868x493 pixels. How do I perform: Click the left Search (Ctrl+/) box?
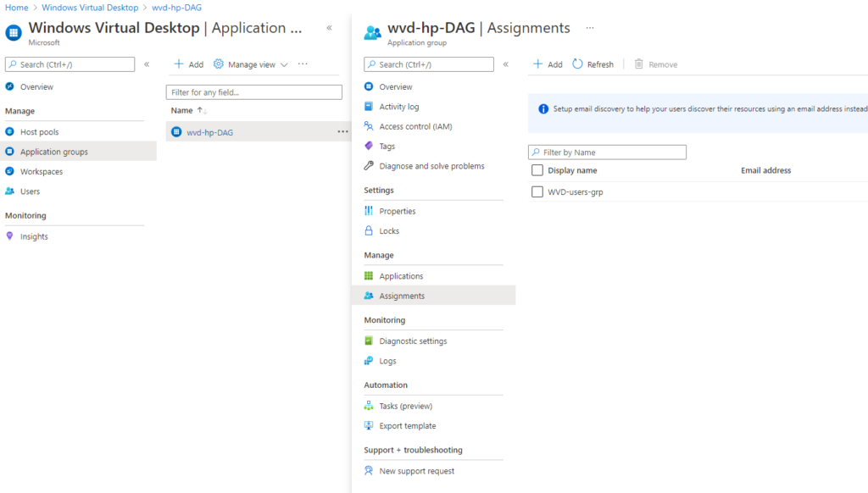click(x=70, y=64)
